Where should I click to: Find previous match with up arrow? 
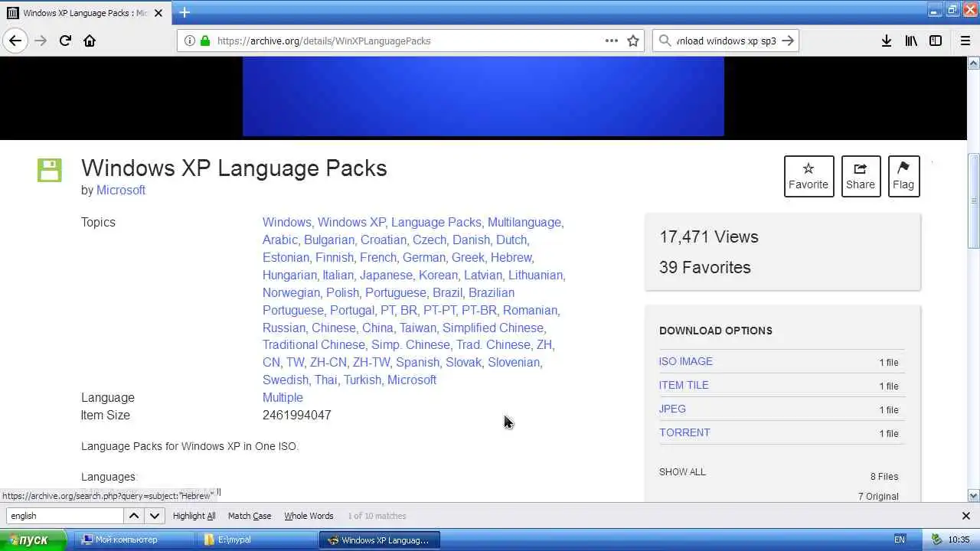[x=133, y=516]
